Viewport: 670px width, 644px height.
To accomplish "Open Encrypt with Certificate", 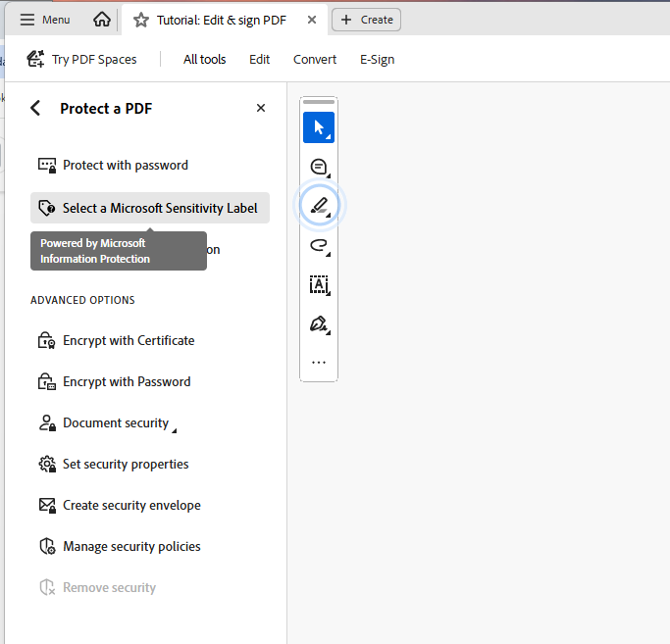I will (149, 340).
